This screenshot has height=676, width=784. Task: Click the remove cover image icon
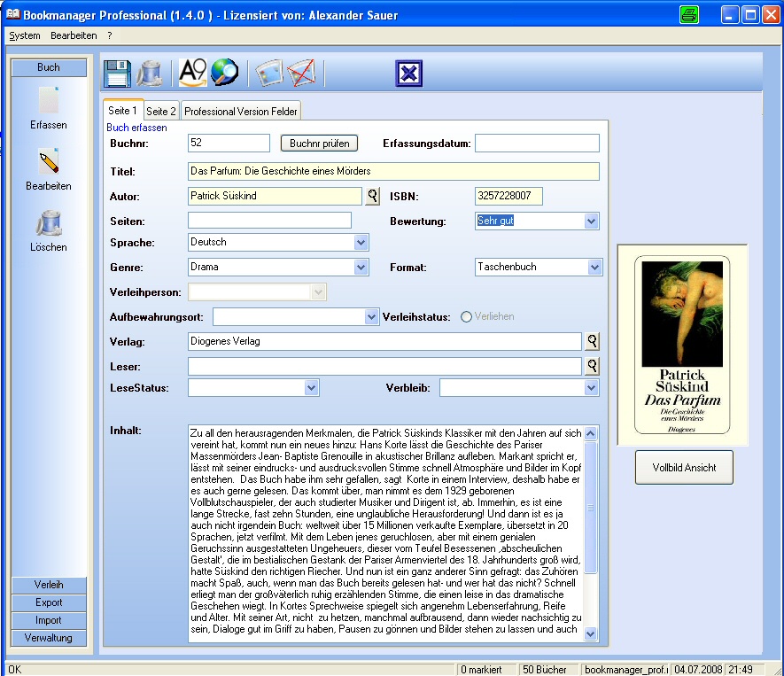point(301,73)
